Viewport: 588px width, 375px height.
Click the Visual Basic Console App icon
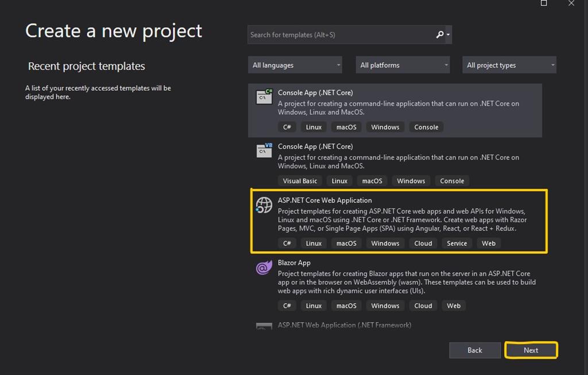click(264, 152)
